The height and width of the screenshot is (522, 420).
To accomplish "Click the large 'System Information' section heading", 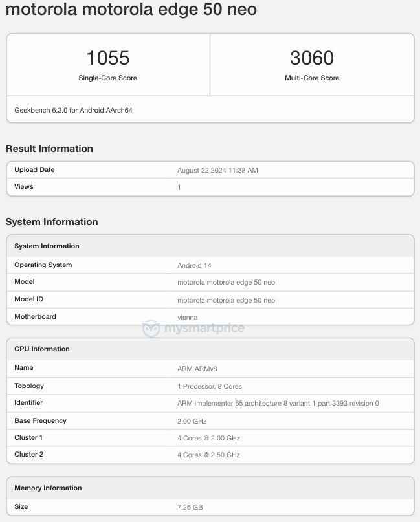I will [x=52, y=222].
